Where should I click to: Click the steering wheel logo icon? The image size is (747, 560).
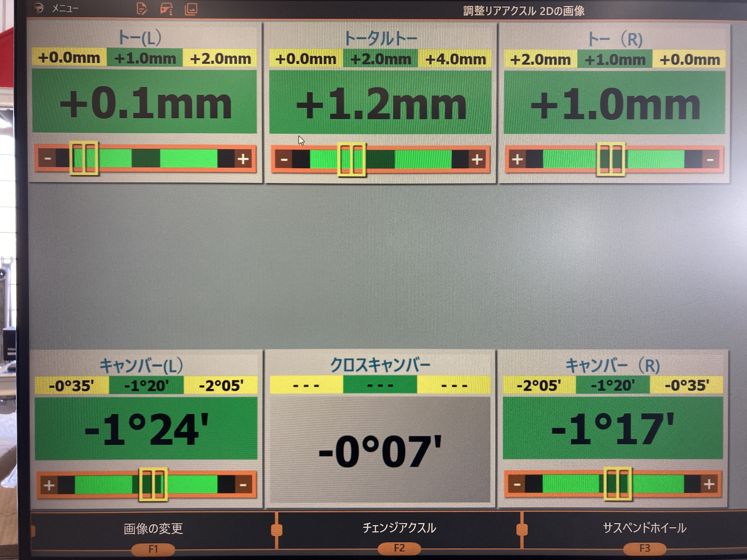coord(39,8)
